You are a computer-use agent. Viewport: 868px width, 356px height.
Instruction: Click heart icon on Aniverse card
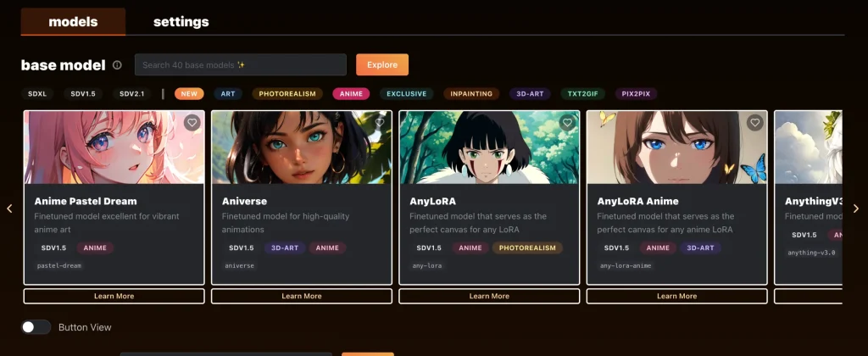coord(380,123)
